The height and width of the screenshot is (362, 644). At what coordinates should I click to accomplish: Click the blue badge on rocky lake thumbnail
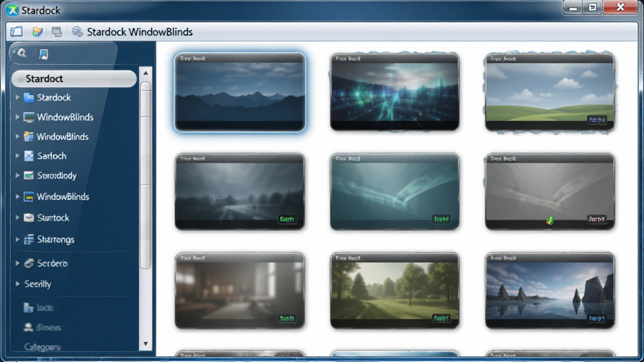point(597,318)
